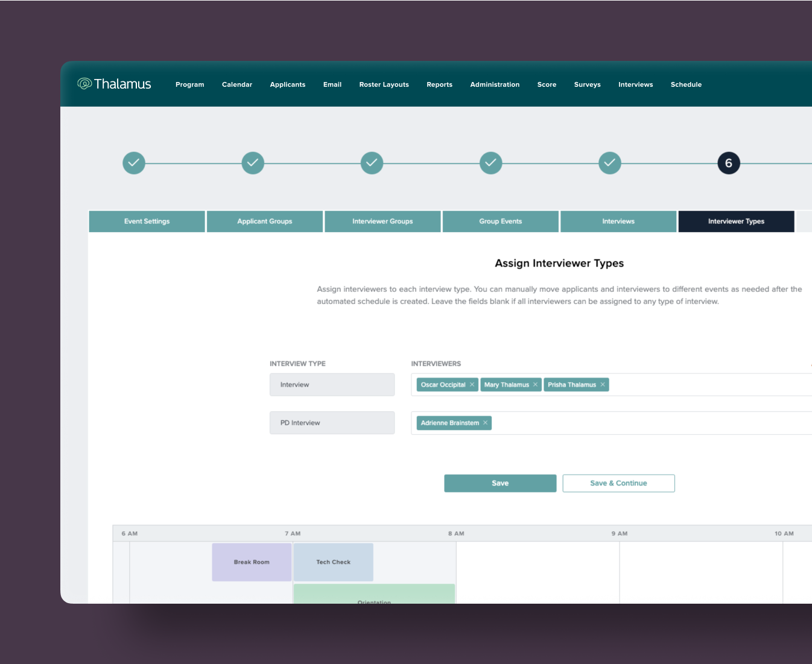Remove Adrienne Brainstem from PD Interview
This screenshot has width=812, height=664.
pyautogui.click(x=485, y=423)
